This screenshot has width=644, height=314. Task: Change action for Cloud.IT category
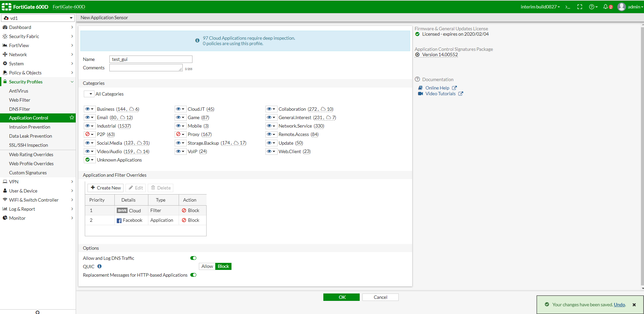[x=180, y=109]
